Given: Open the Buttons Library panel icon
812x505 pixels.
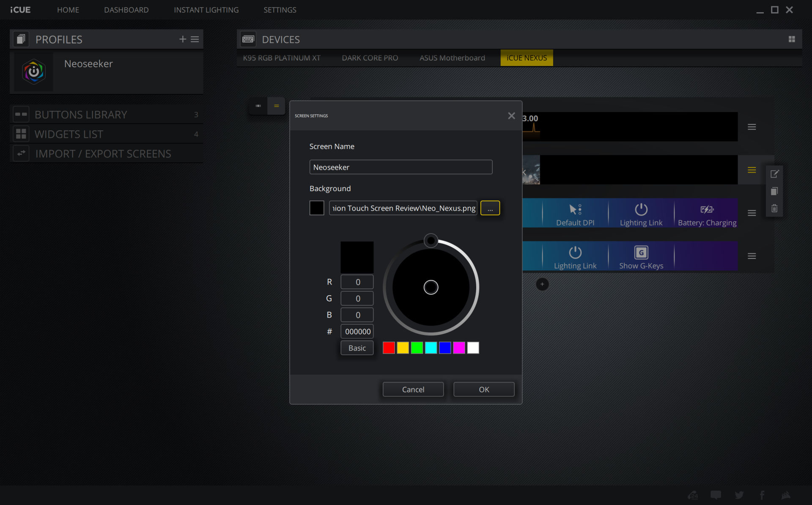Looking at the screenshot, I should pos(21,114).
